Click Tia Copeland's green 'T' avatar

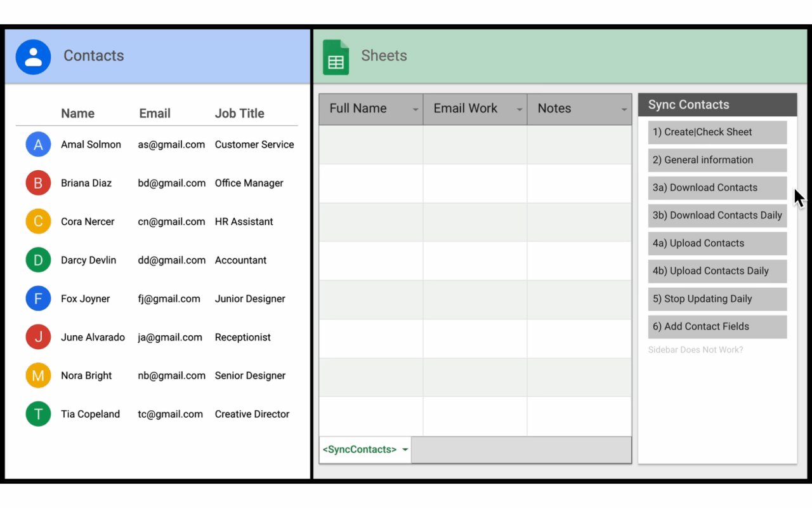pyautogui.click(x=38, y=415)
